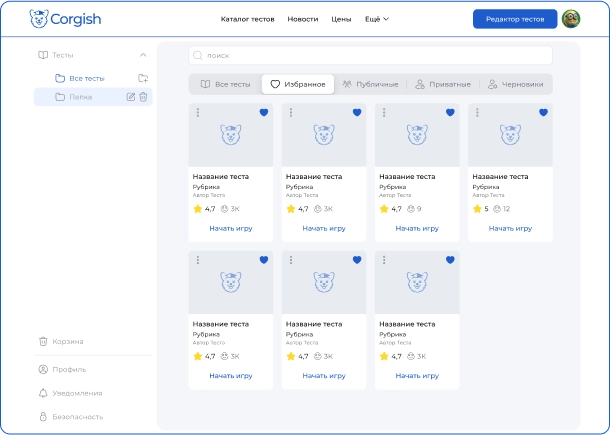The height and width of the screenshot is (435, 610).
Task: Unfavorite the card with 12 players via heart
Action: [x=543, y=112]
